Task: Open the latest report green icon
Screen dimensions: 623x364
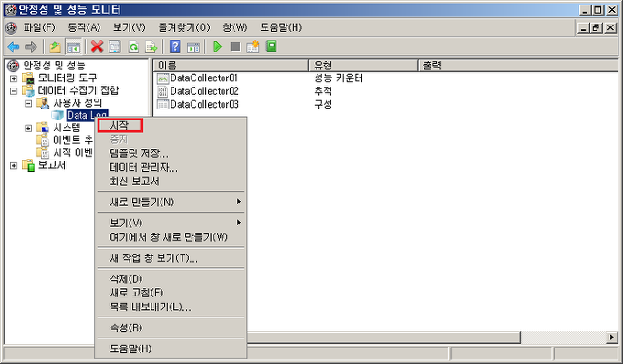Action: coord(272,47)
